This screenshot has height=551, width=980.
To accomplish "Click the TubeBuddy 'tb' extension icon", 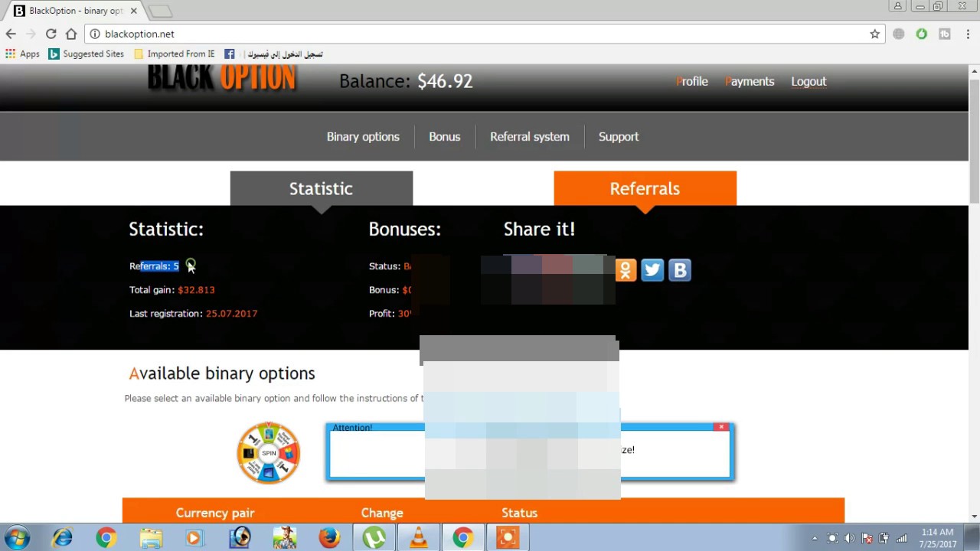I will (x=945, y=34).
